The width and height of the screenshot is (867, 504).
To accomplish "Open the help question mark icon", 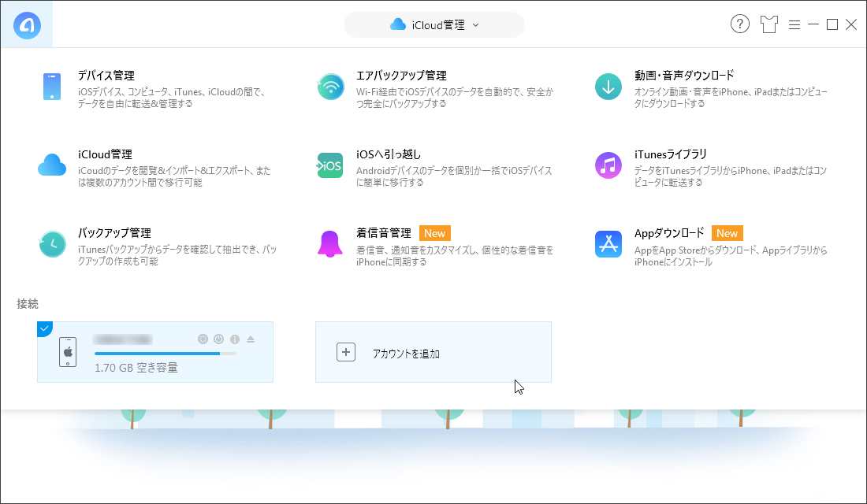I will pyautogui.click(x=740, y=24).
